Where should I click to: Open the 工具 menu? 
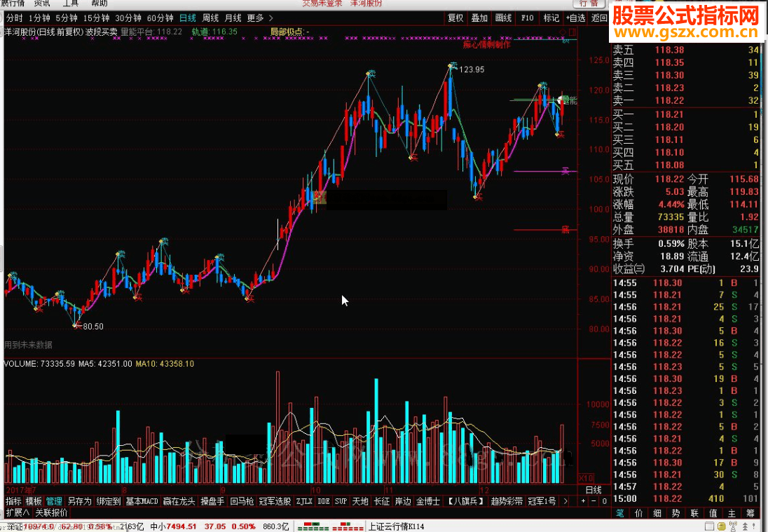pyautogui.click(x=71, y=4)
